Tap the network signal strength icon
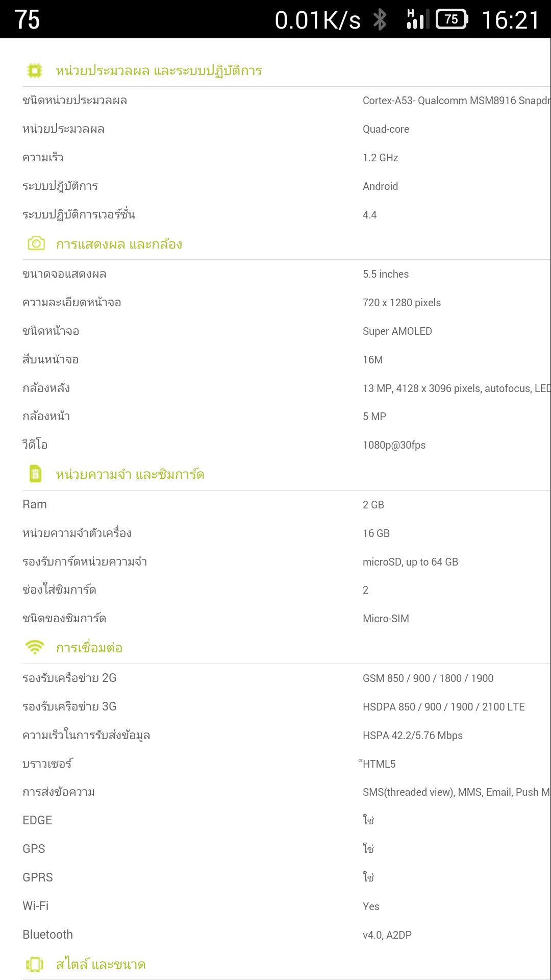Image resolution: width=551 pixels, height=980 pixels. pos(418,20)
